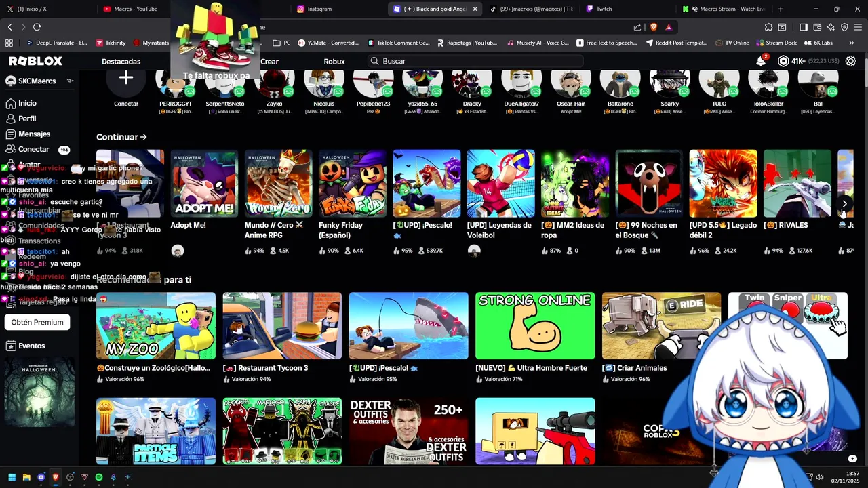Open the Ultra Hombre Fuerte thumbnail
Viewport: 868px width, 488px height.
(x=535, y=326)
